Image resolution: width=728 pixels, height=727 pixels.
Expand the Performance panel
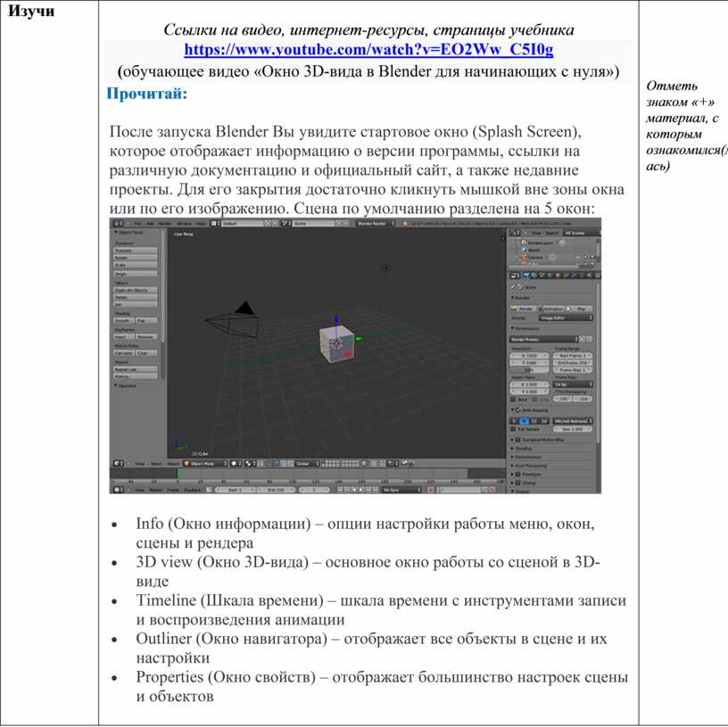click(x=527, y=458)
